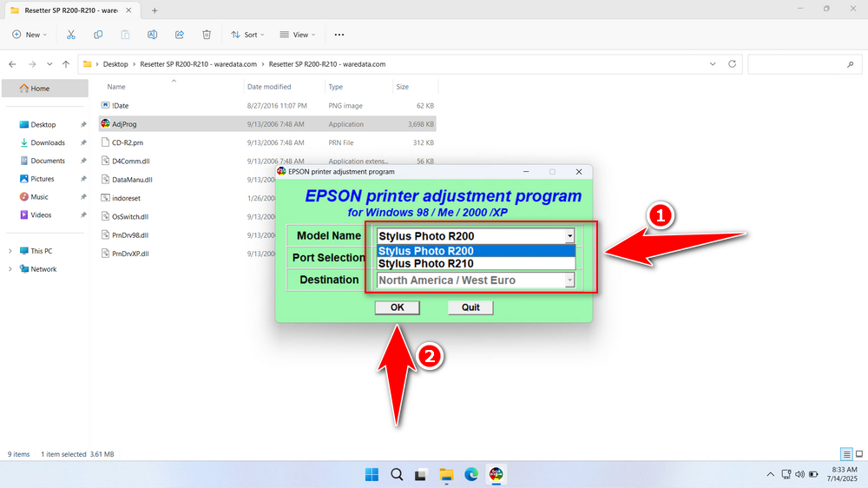Open the Destination dropdown arrow
868x488 pixels.
click(569, 280)
